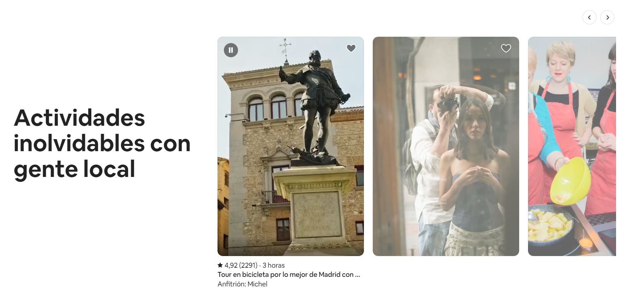Open the photoshoot experience card
Screen dimensions: 644x291
tap(446, 146)
